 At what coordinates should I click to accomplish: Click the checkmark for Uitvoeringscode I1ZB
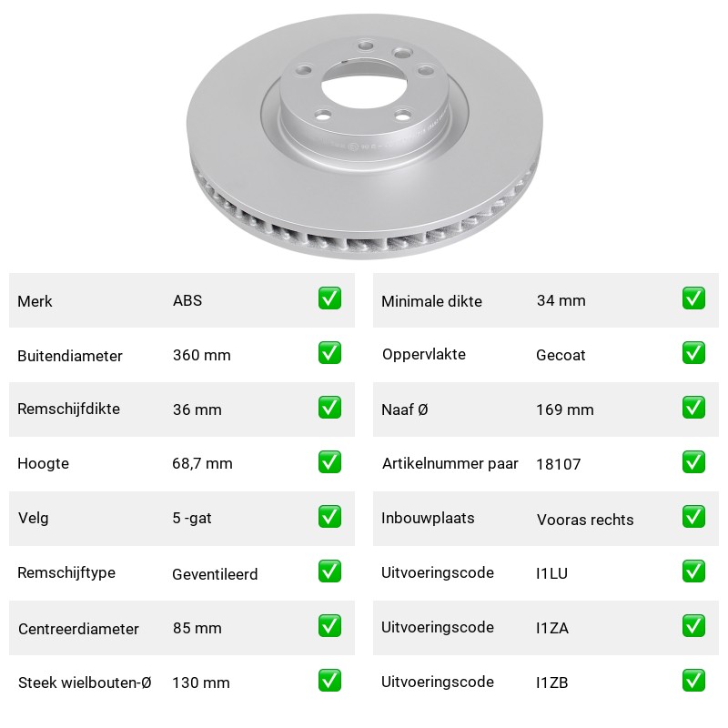[x=693, y=680]
